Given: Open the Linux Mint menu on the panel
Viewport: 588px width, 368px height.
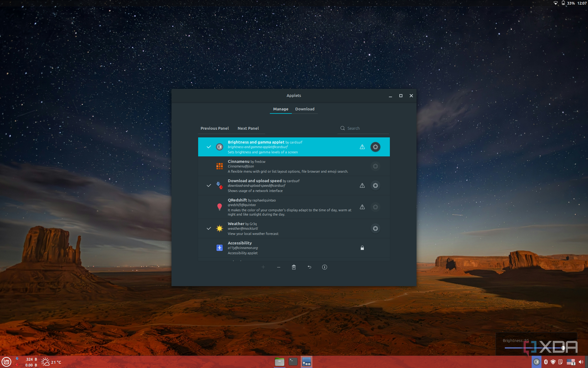Looking at the screenshot, I should tap(6, 362).
